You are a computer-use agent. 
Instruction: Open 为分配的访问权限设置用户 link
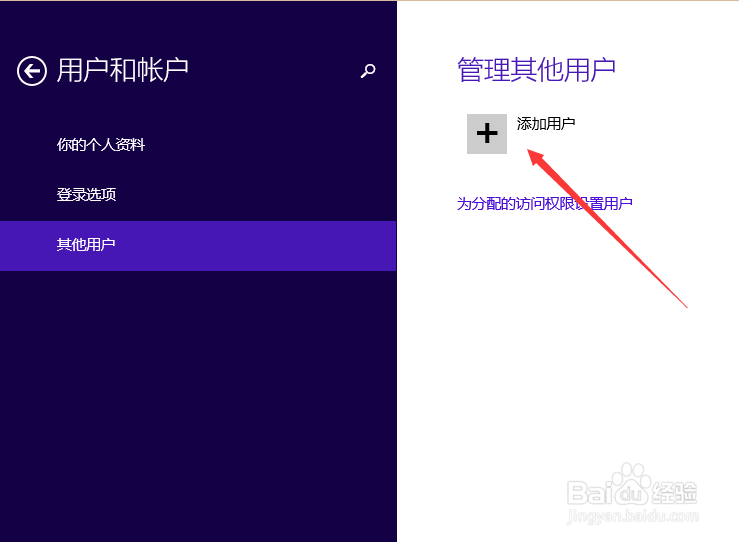[545, 204]
